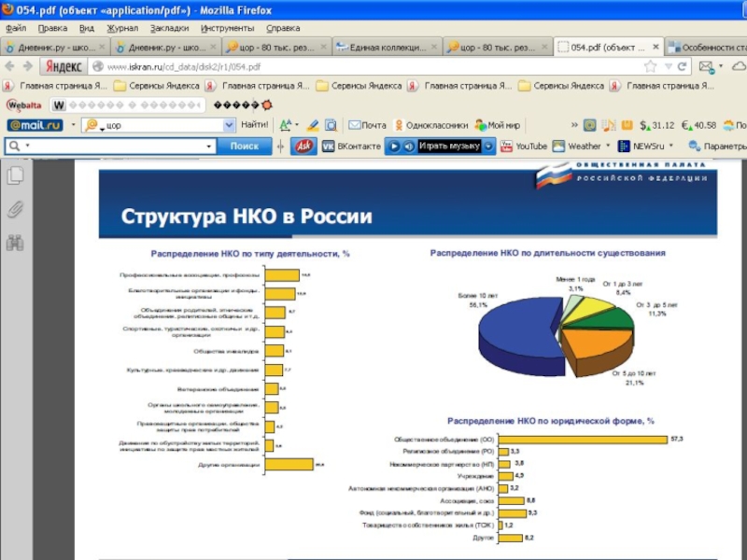
Task: Open the Файл menu
Action: click(16, 28)
